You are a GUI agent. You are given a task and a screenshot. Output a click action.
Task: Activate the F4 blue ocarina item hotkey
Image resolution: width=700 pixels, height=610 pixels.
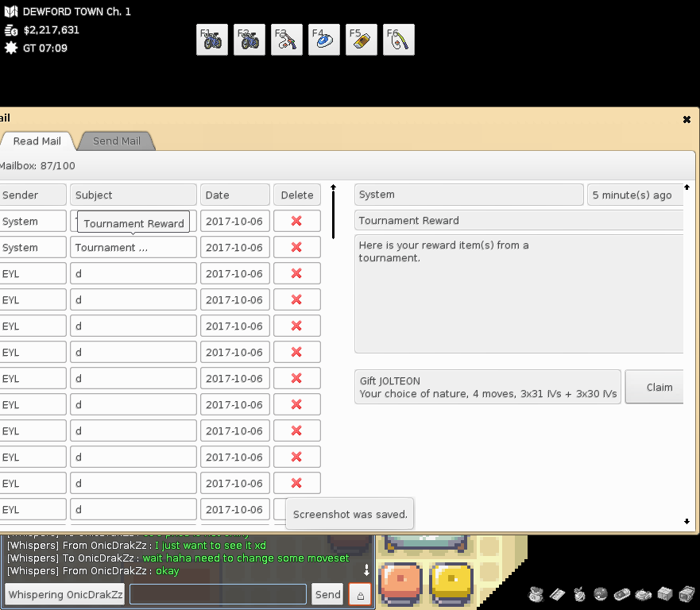click(324, 40)
